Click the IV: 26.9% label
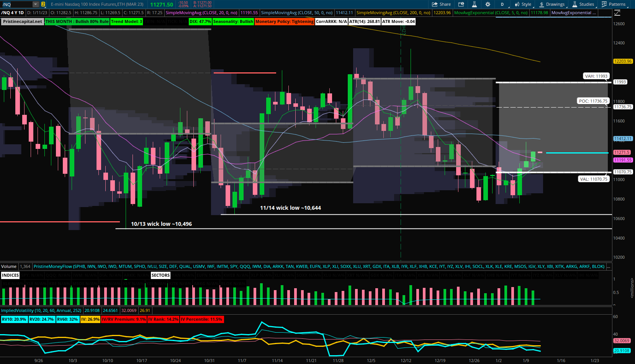 click(90, 319)
